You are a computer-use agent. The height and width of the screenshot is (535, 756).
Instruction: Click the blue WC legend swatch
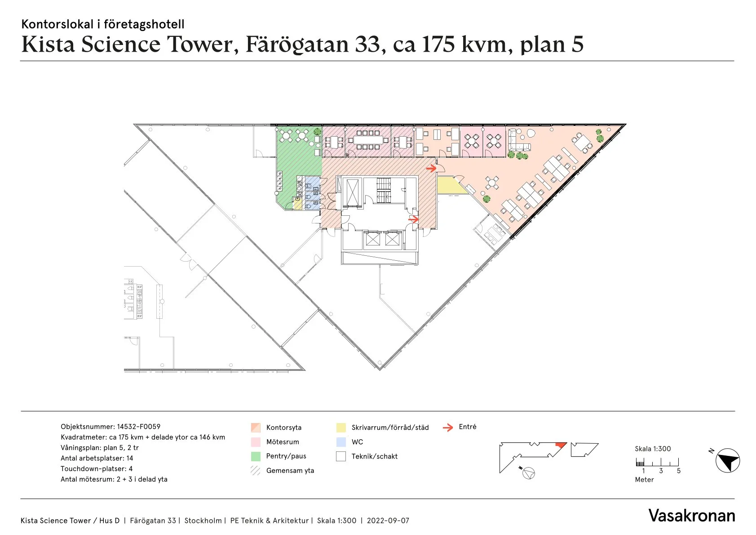pyautogui.click(x=341, y=442)
